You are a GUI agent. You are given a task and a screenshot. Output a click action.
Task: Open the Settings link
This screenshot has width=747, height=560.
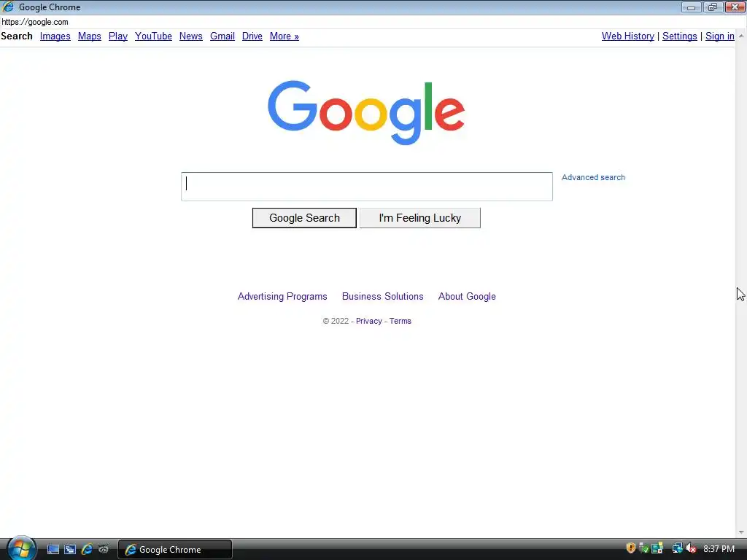(680, 36)
